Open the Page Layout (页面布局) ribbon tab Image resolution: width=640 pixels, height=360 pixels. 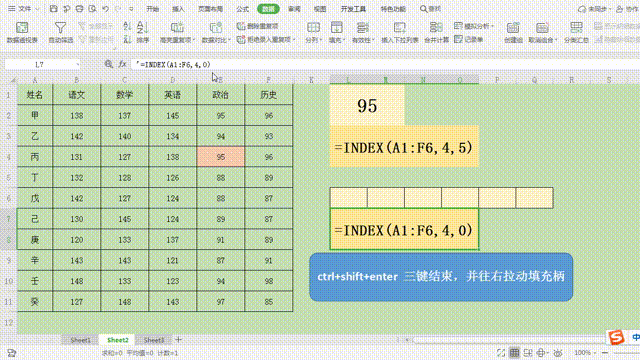[x=211, y=9]
